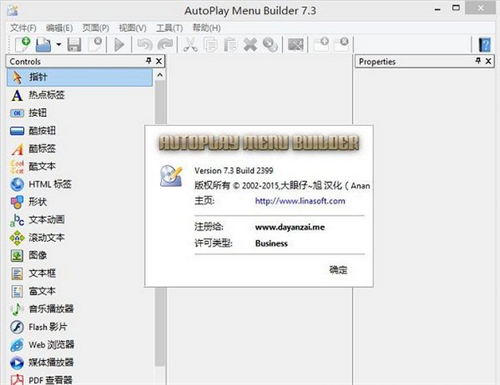Viewport: 500px width, 385px height.
Task: Select the 按钮 button control
Action: coord(80,113)
